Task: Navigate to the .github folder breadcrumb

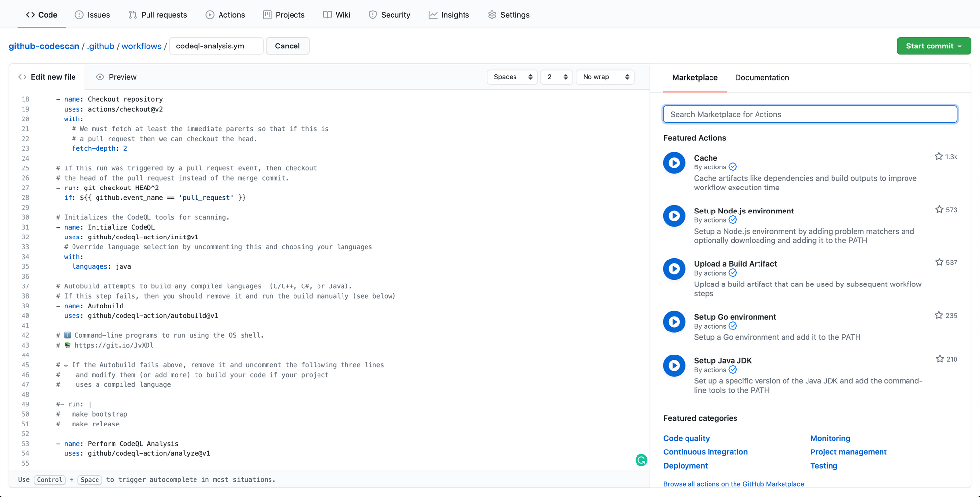Action: 100,46
